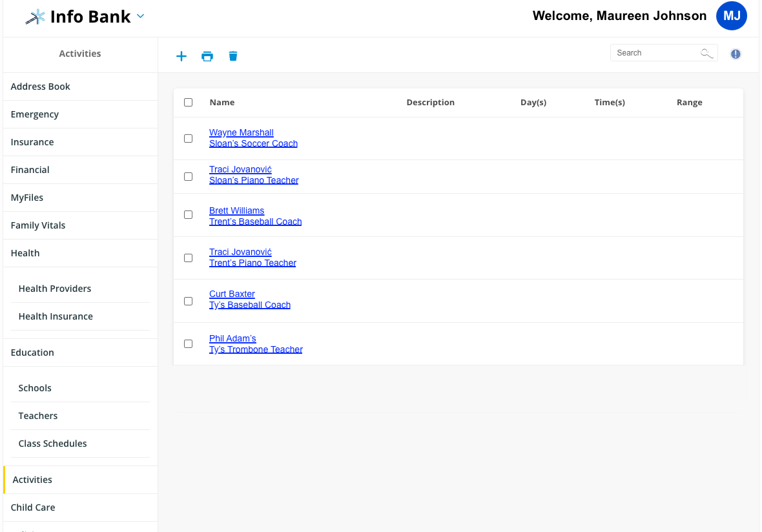This screenshot has height=532, width=762.
Task: Select Insurance in the sidebar
Action: pyautogui.click(x=80, y=142)
